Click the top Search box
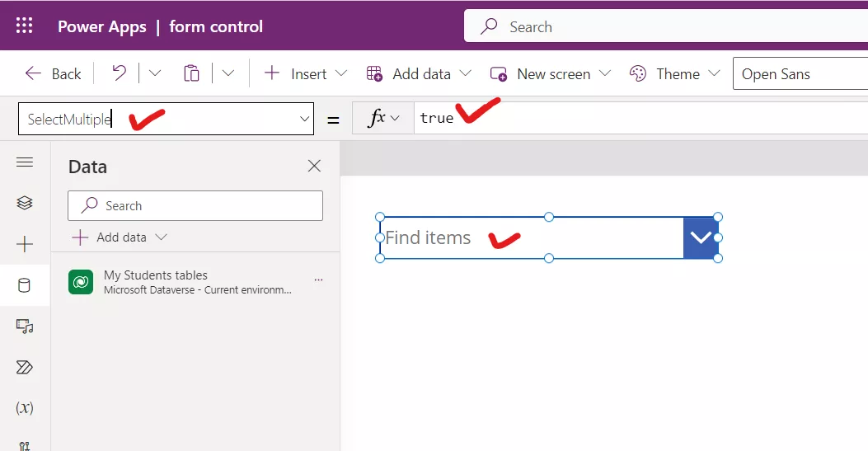This screenshot has height=451, width=868. pyautogui.click(x=666, y=26)
